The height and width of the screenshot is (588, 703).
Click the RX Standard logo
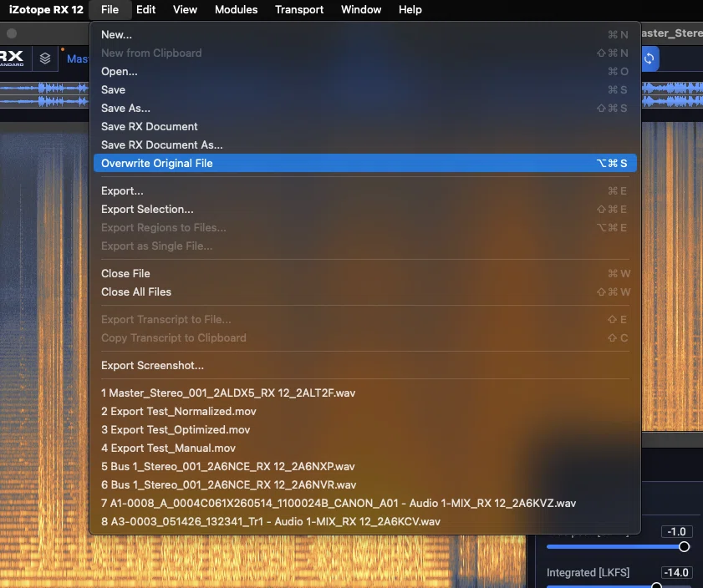pos(13,58)
